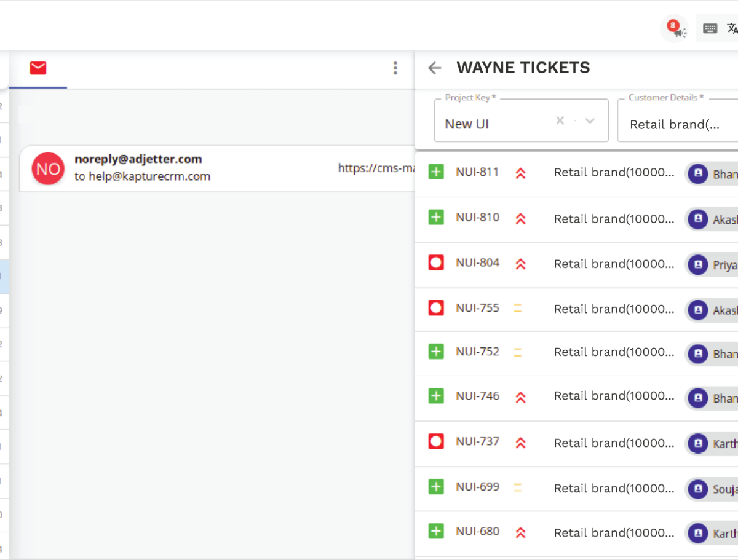This screenshot has height=560, width=738.
Task: Click the keyboard icon in top bar
Action: (x=710, y=28)
